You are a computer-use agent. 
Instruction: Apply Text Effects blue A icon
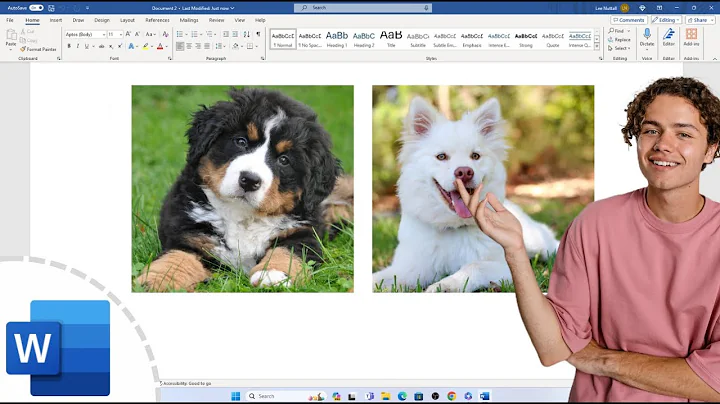coord(131,46)
